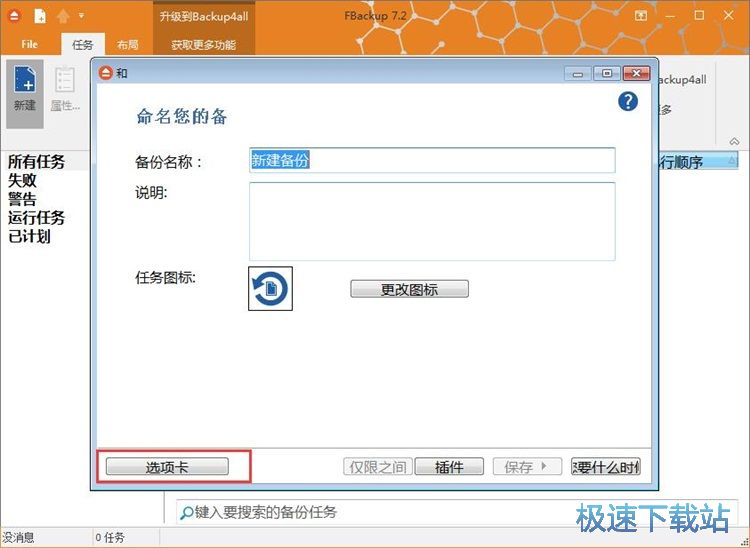The height and width of the screenshot is (548, 750).
Task: Click the search magnifier icon
Action: tap(186, 513)
